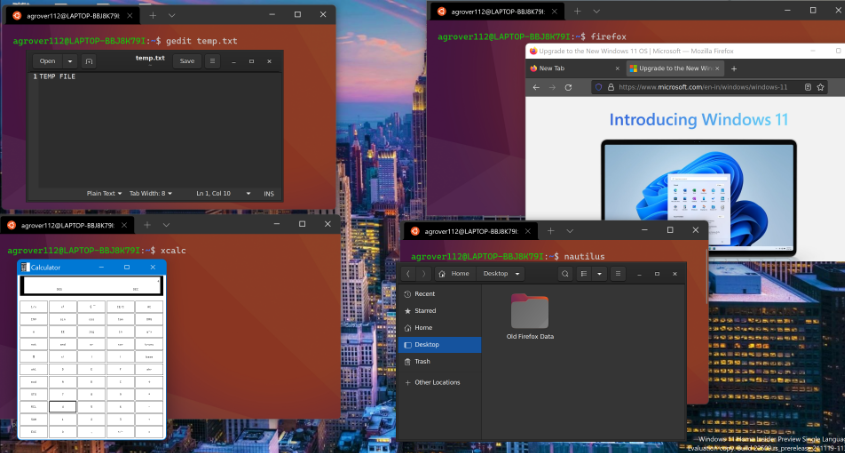Open the Plain Text language dropdown
Image resolution: width=845 pixels, height=453 pixels.
pos(104,193)
